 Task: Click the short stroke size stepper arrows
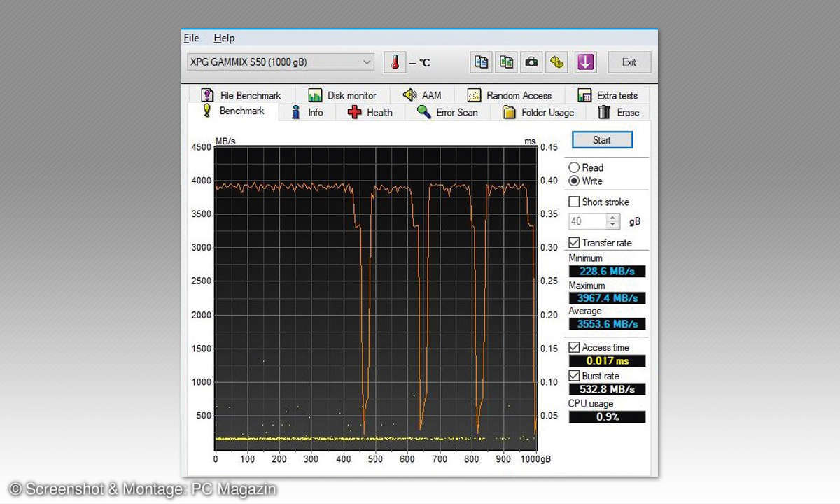pyautogui.click(x=613, y=221)
